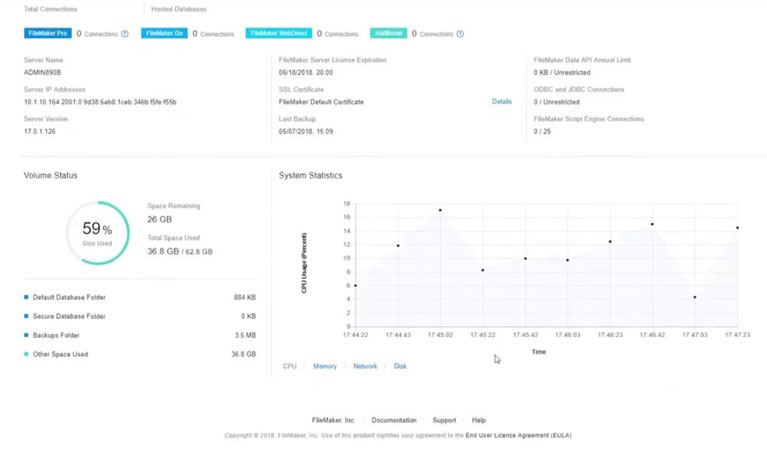767x454 pixels.
Task: Open the FileMaker, Inc. footer link
Action: pyautogui.click(x=333, y=420)
